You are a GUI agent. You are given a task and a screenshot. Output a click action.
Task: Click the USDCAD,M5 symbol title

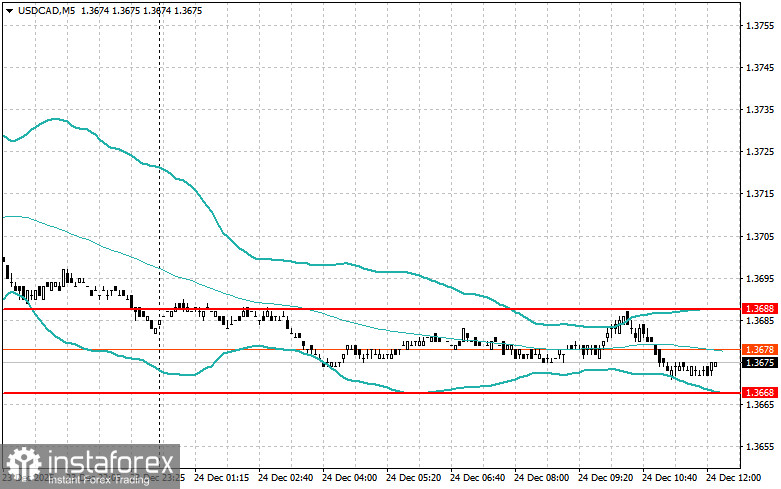[x=47, y=10]
